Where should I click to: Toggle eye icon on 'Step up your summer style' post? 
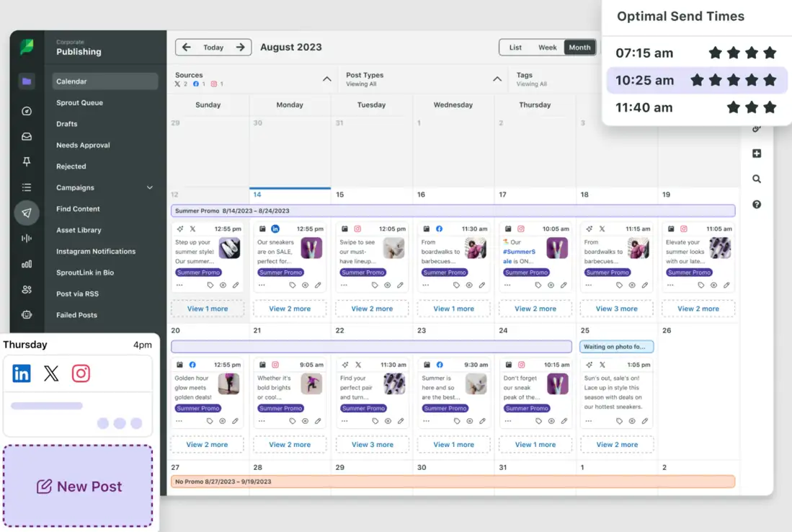click(223, 285)
